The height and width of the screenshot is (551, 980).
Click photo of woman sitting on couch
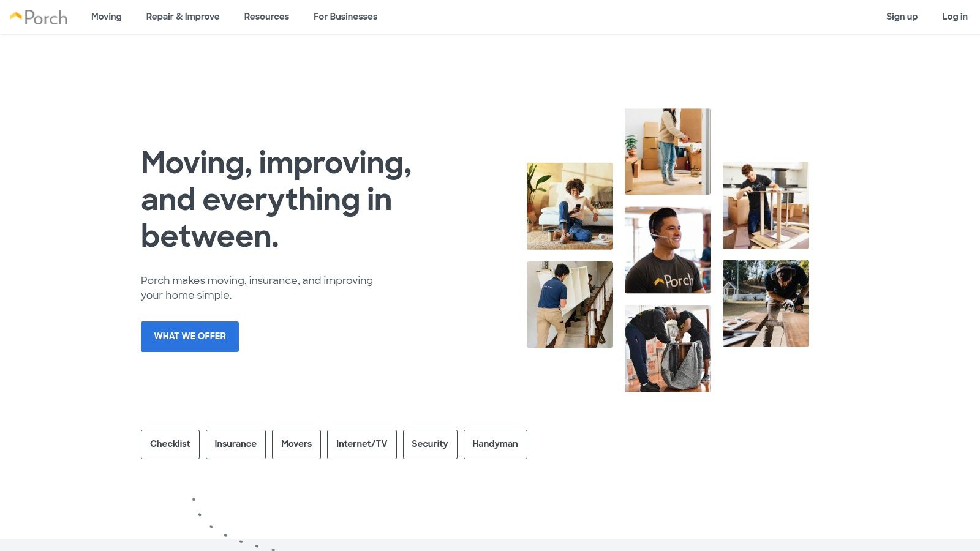(x=570, y=206)
